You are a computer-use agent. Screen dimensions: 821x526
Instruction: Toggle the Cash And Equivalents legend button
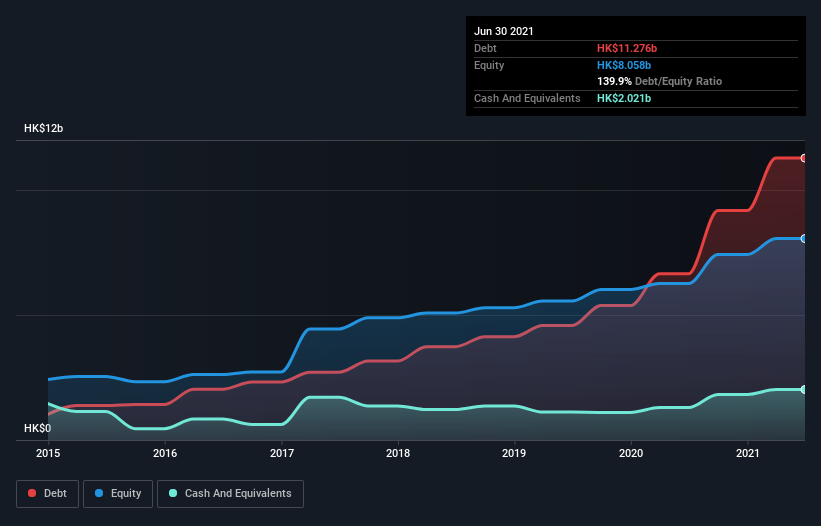230,494
